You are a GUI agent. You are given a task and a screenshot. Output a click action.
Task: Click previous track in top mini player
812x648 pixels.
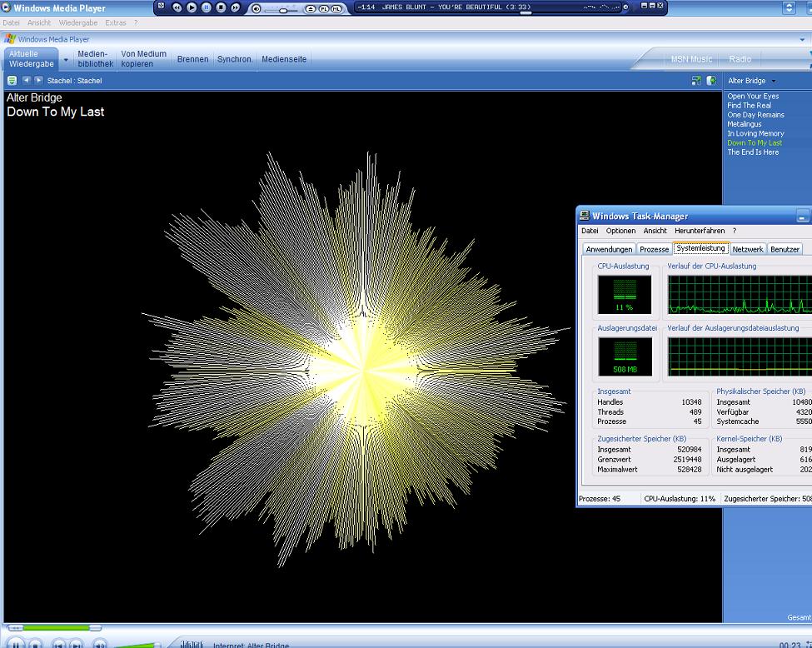177,7
